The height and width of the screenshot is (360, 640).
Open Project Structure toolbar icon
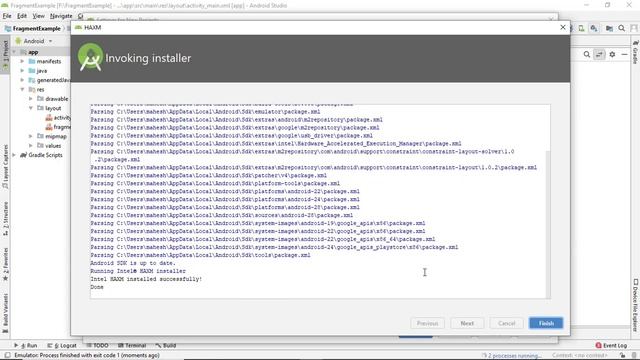[609, 28]
